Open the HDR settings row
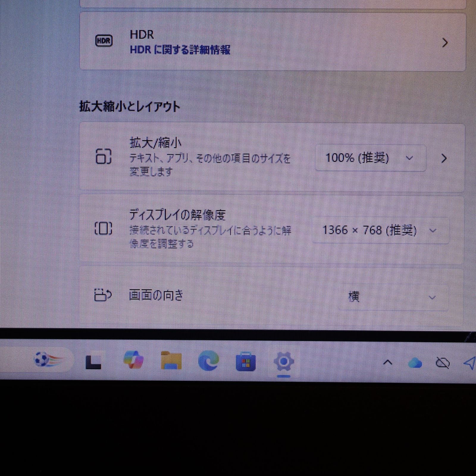Viewport: 476px width, 476px height. (x=272, y=42)
